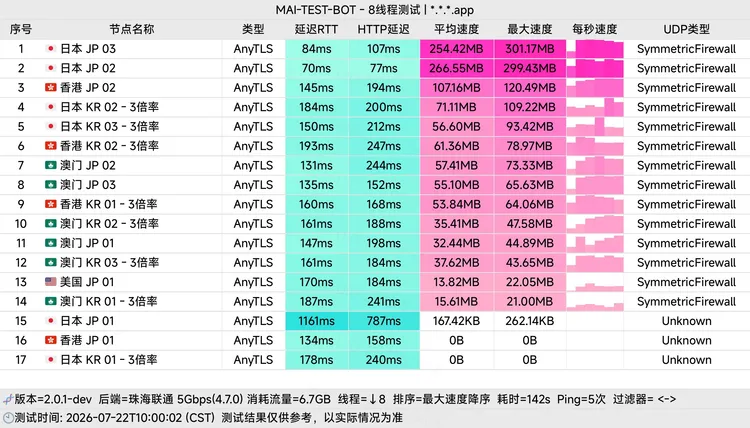The image size is (750, 428).
Task: Click the 排序=最大速度降序 status text
Action: (441, 399)
